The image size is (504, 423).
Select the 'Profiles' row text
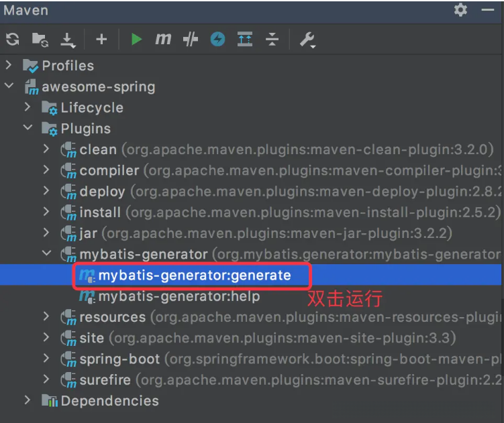[68, 66]
